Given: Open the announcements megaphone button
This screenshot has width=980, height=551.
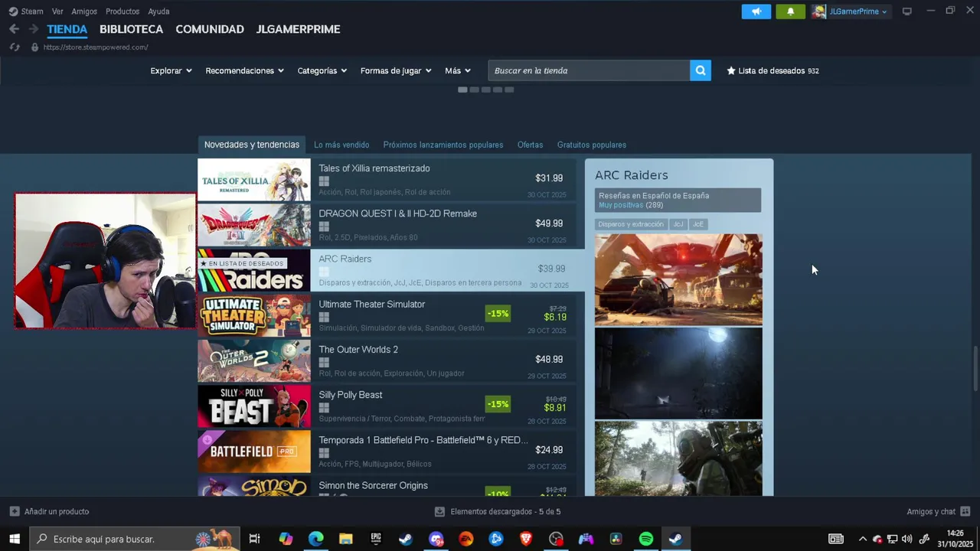Looking at the screenshot, I should 756,11.
